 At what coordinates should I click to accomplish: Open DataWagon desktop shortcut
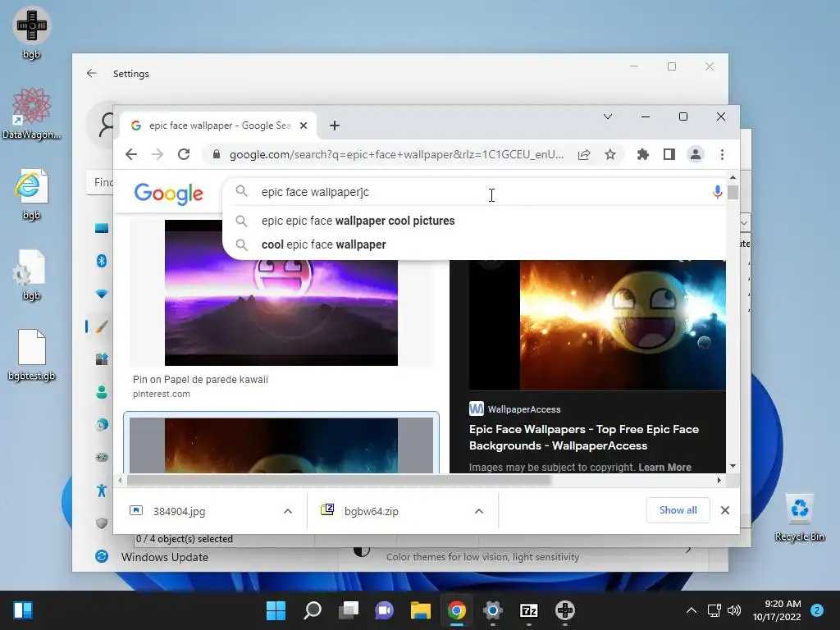pyautogui.click(x=32, y=113)
